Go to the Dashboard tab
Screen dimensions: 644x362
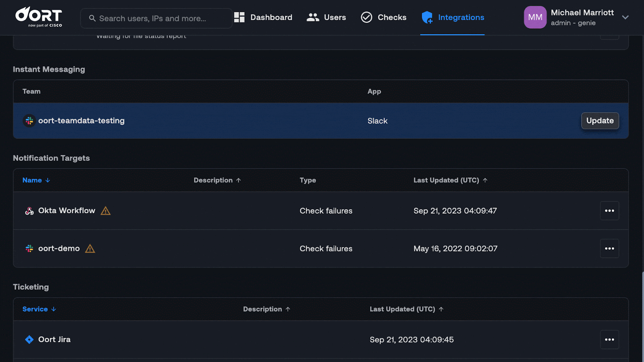click(x=263, y=17)
